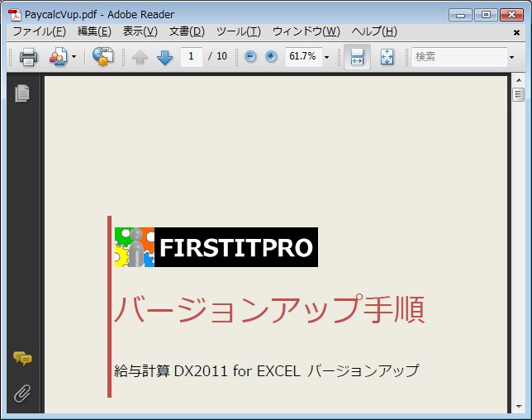Go to the next page with the blue down arrow

[x=165, y=57]
